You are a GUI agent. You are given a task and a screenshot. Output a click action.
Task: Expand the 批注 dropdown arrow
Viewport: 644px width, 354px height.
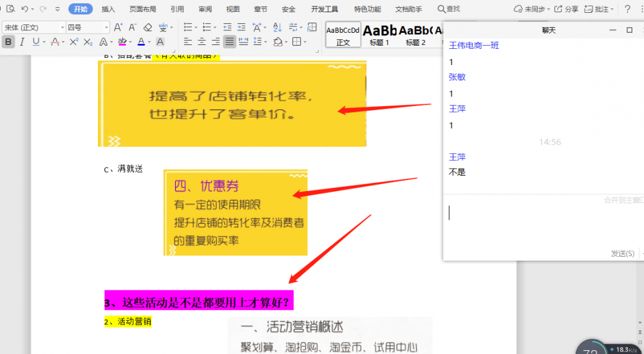(612, 9)
